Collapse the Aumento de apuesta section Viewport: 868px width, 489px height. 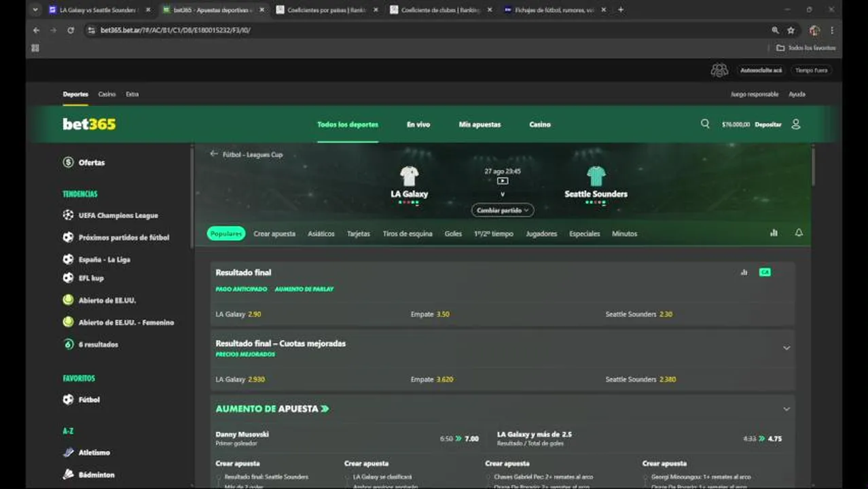[786, 409]
